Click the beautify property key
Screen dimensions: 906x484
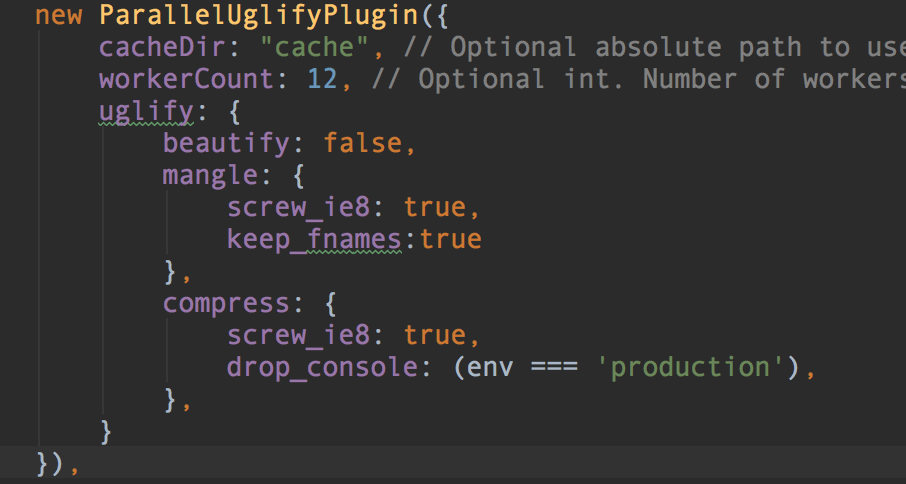226,143
